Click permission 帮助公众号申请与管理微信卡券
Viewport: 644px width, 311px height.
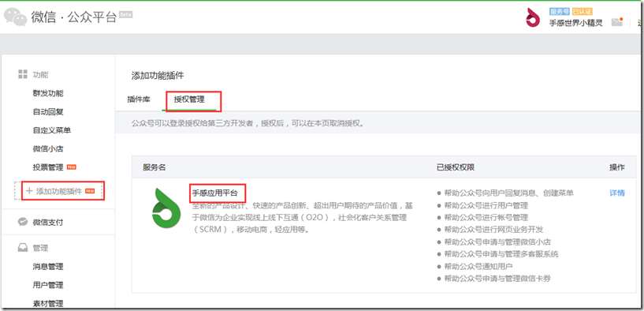(497, 279)
